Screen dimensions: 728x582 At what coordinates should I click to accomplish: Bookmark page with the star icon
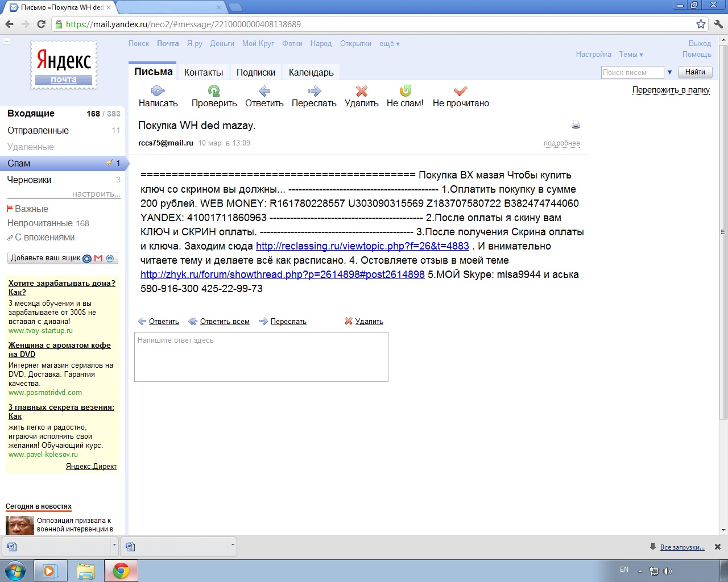701,24
